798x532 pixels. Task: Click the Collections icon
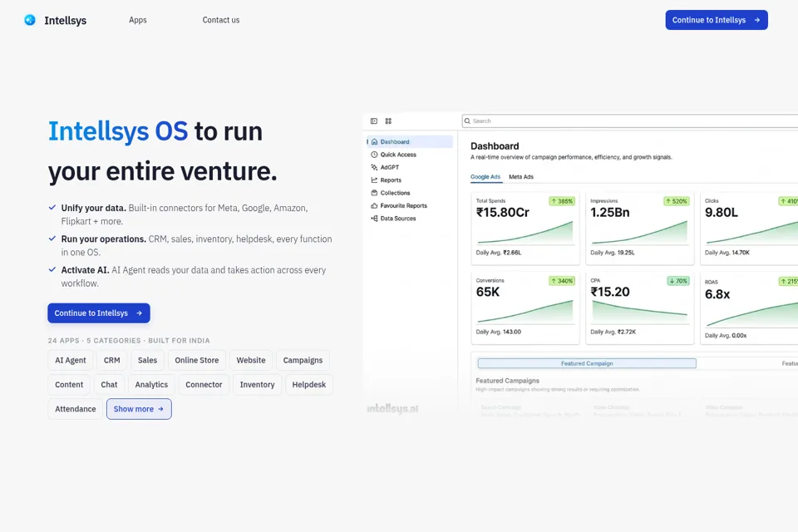375,193
